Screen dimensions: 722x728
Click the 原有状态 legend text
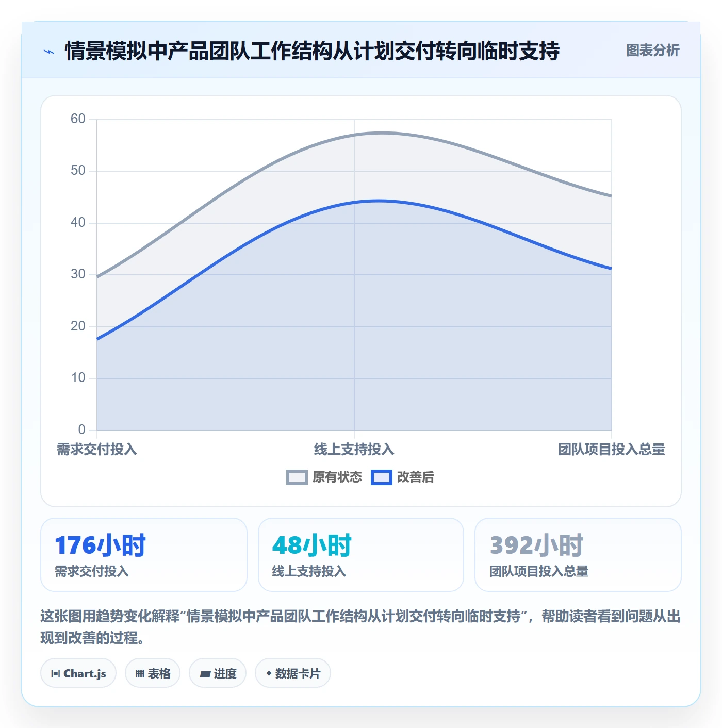[x=337, y=477]
